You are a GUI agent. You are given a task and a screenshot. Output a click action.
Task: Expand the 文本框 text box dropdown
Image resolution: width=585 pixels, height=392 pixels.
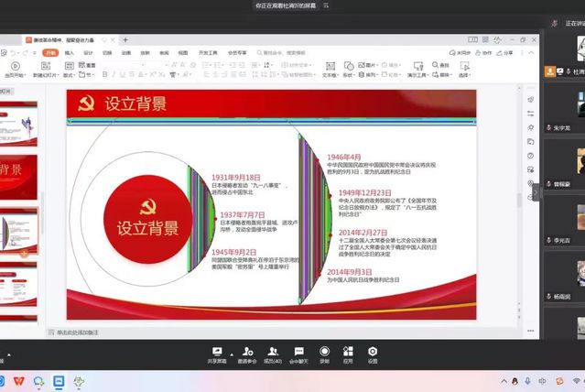tap(330, 75)
